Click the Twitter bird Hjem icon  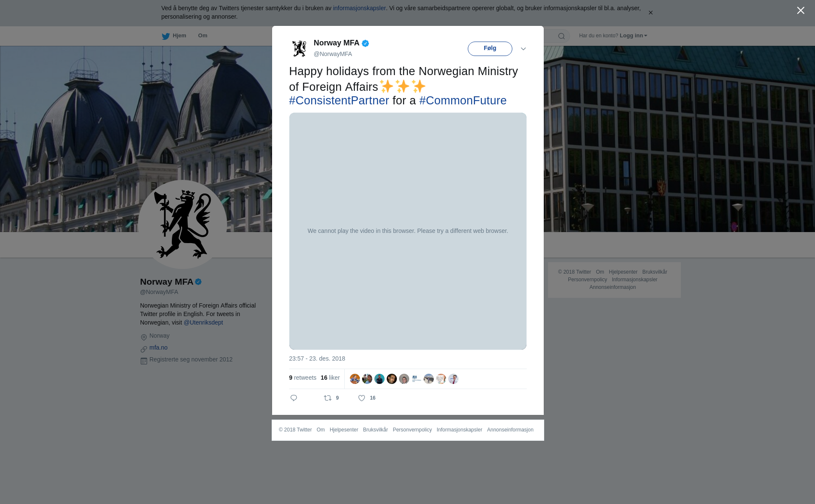click(x=166, y=36)
